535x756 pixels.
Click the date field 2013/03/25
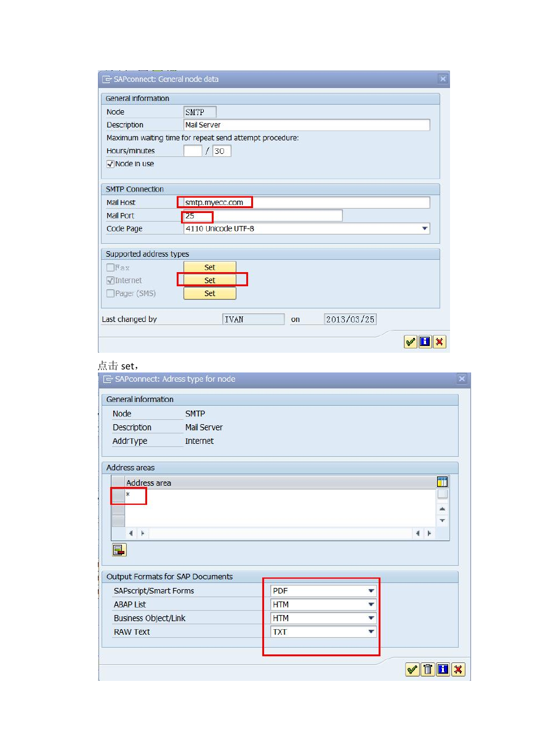pyautogui.click(x=350, y=320)
